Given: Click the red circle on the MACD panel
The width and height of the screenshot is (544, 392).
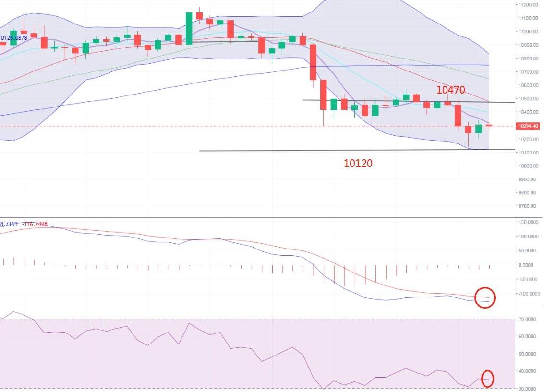Looking at the screenshot, I should pos(484,297).
